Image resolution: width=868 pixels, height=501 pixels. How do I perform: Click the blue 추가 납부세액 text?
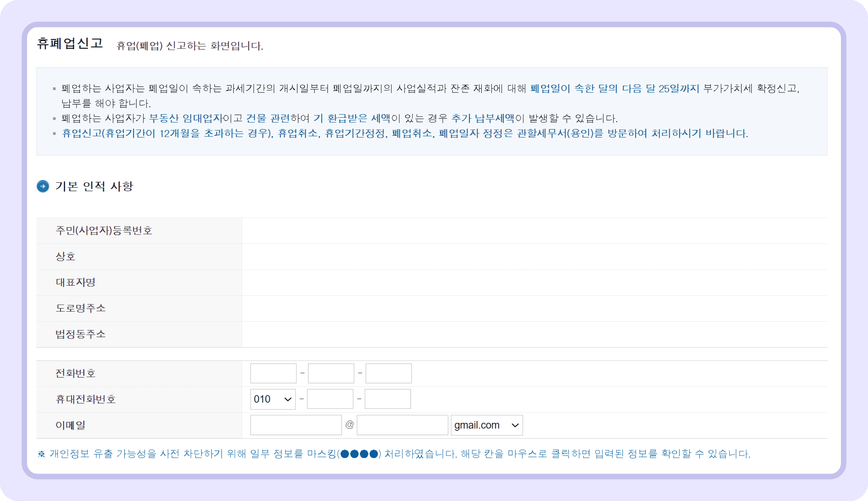pos(482,118)
